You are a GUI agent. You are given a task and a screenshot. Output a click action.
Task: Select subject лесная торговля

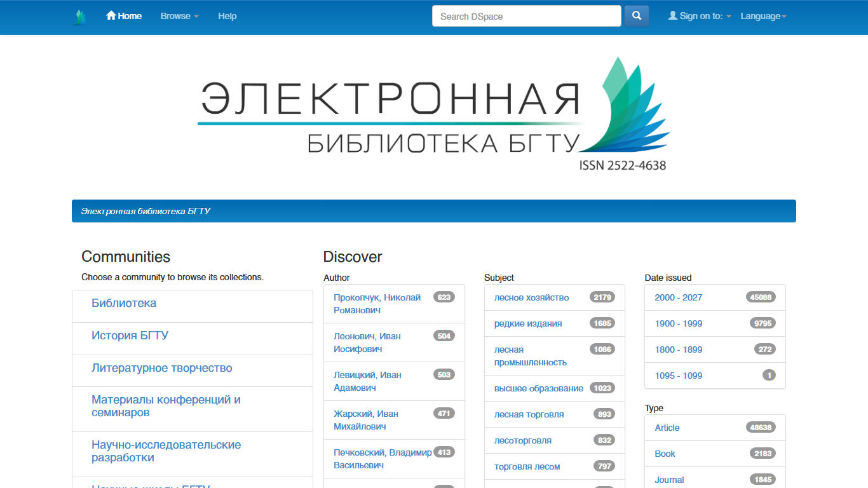[529, 414]
